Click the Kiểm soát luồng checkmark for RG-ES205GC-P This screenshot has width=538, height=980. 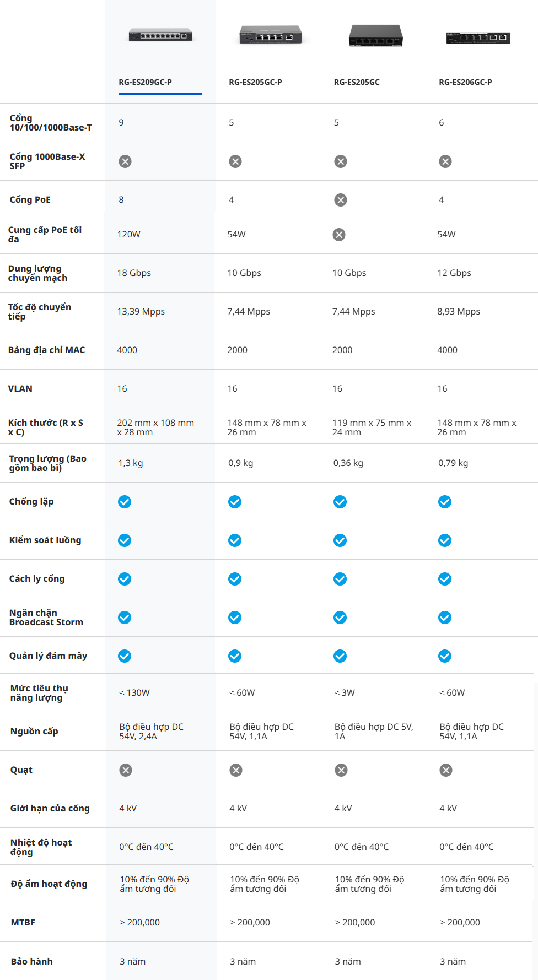pos(235,540)
